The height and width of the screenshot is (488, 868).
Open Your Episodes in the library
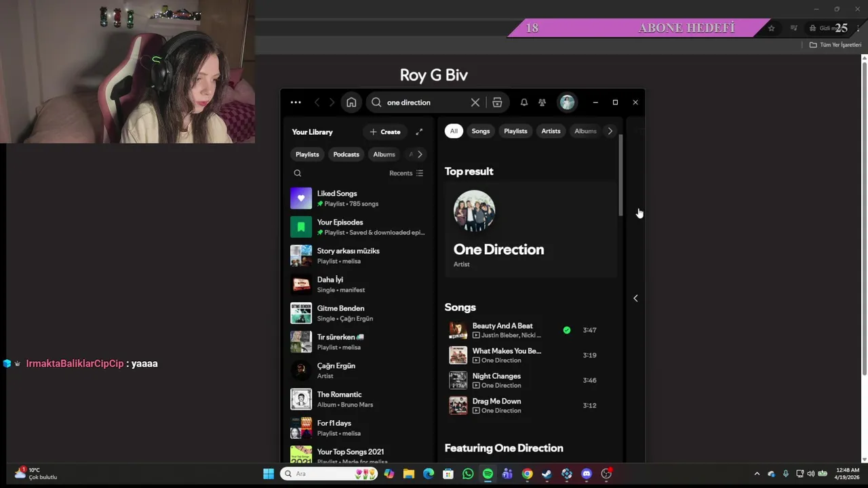pos(358,227)
